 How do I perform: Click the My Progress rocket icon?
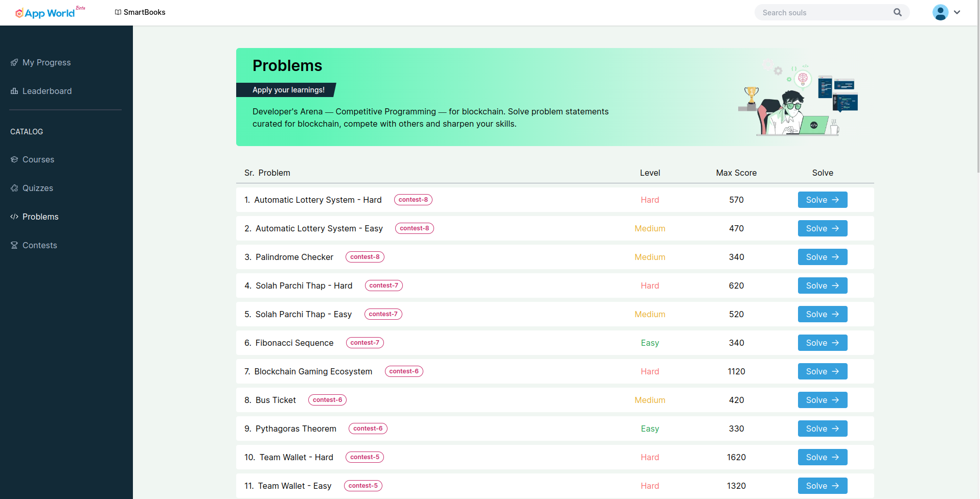[14, 62]
